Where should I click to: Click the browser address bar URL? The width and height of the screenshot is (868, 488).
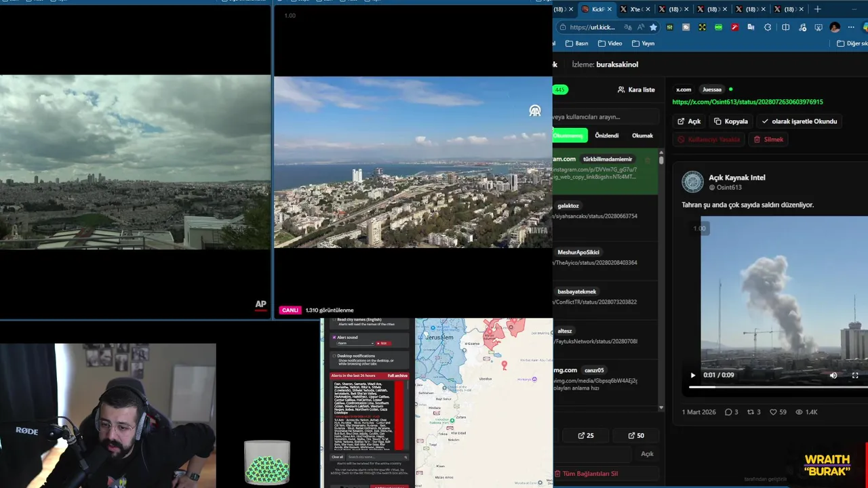[x=592, y=27]
